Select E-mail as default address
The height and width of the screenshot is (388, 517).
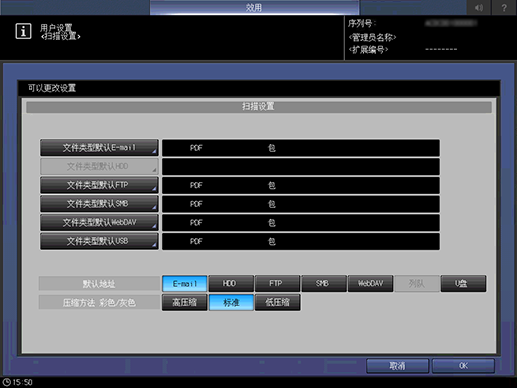pyautogui.click(x=185, y=284)
